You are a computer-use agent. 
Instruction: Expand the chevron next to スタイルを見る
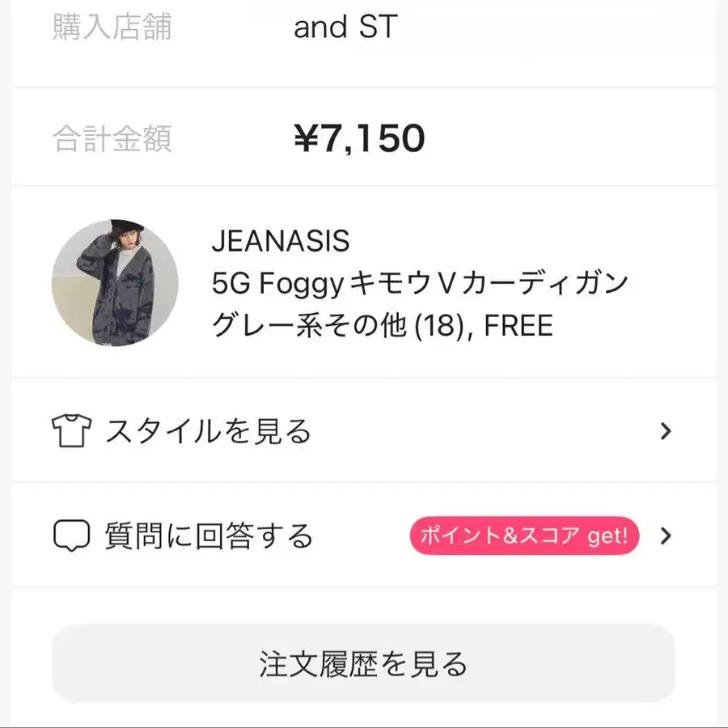coord(665,431)
